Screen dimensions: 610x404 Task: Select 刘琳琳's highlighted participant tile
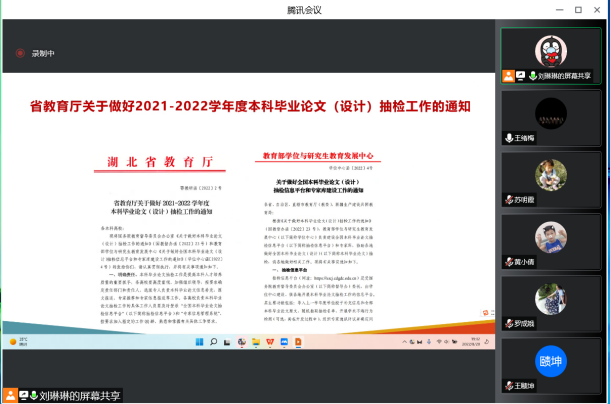coord(551,55)
